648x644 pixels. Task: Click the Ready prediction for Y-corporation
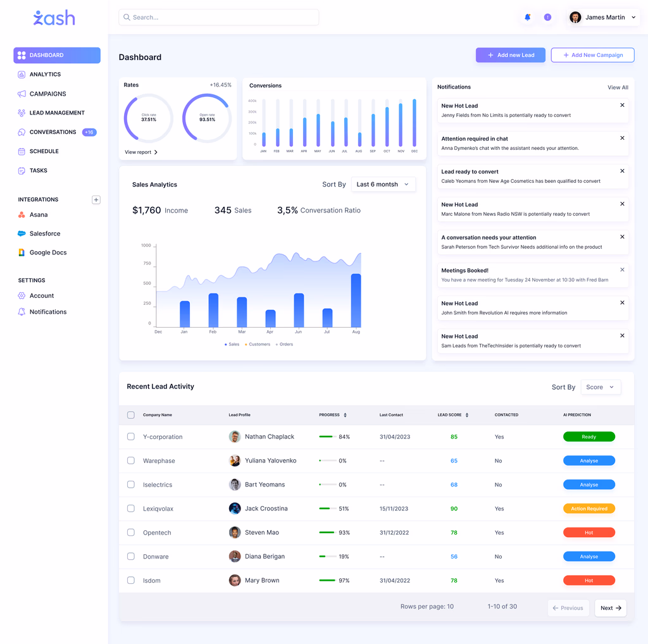click(589, 437)
